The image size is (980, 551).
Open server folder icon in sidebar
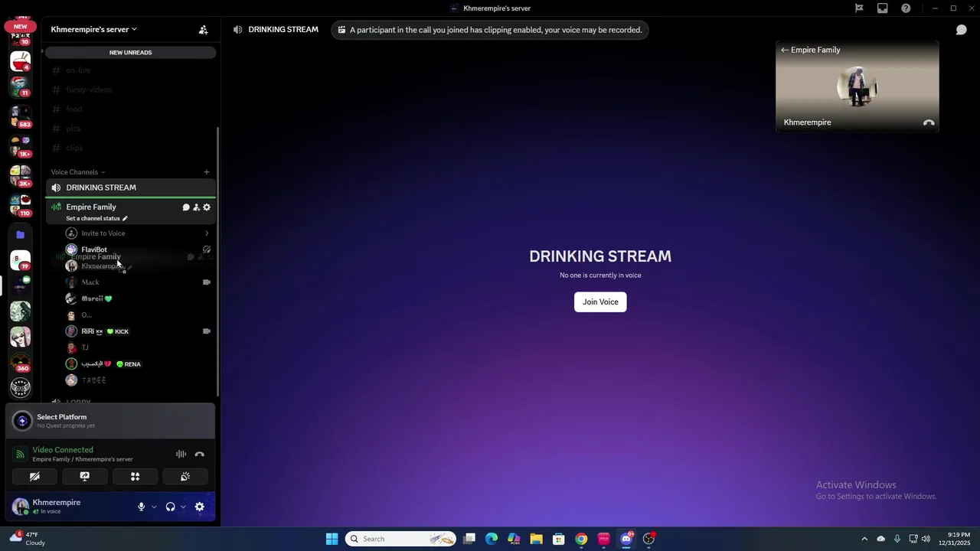[21, 235]
